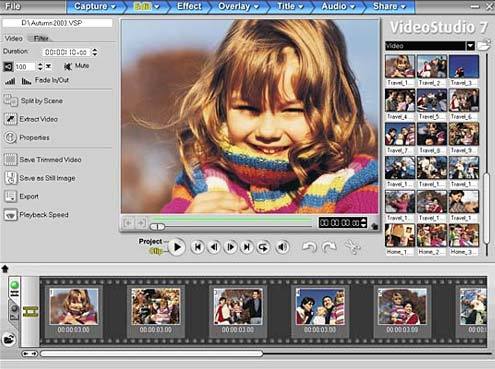Image resolution: width=495 pixels, height=369 pixels.
Task: Click the Redo arrow icon
Action: [x=329, y=247]
